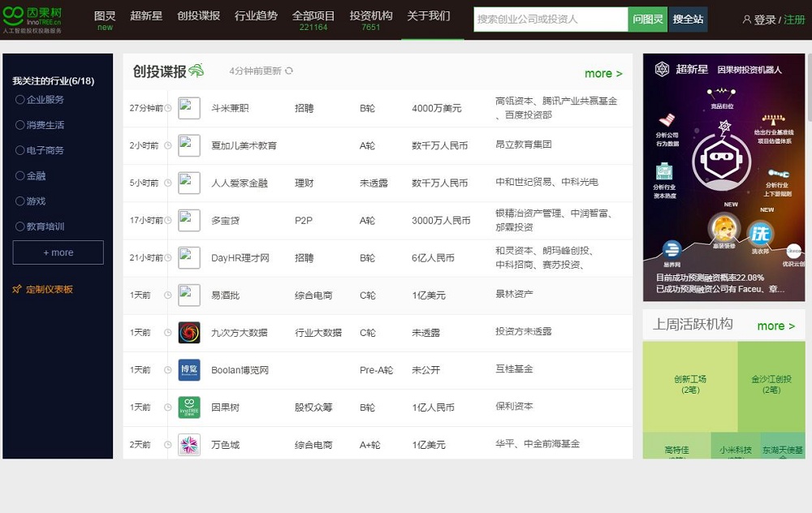Click the green 问图灵 search button
This screenshot has height=513, width=812.
pos(648,19)
